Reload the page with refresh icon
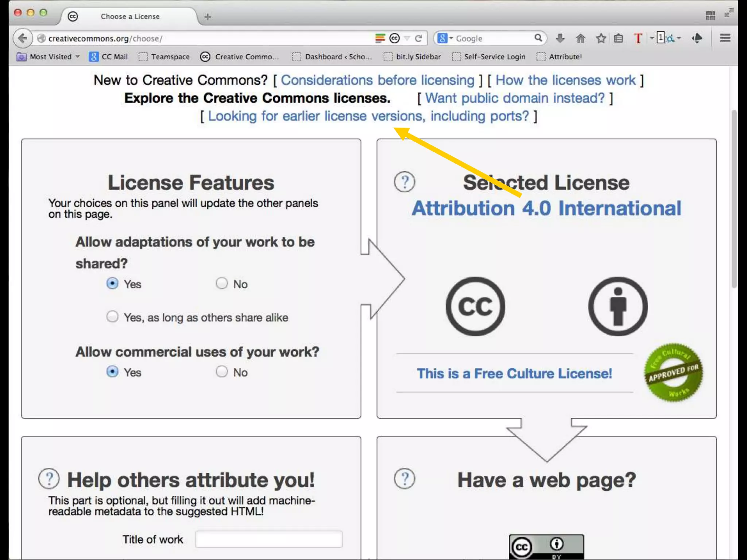This screenshot has width=747, height=560. click(419, 38)
